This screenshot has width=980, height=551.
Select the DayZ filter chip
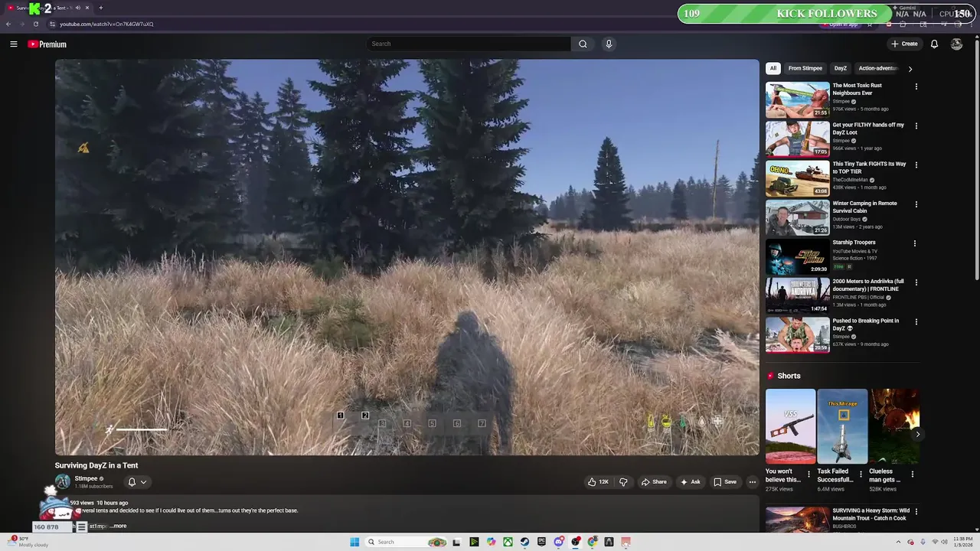[841, 68]
